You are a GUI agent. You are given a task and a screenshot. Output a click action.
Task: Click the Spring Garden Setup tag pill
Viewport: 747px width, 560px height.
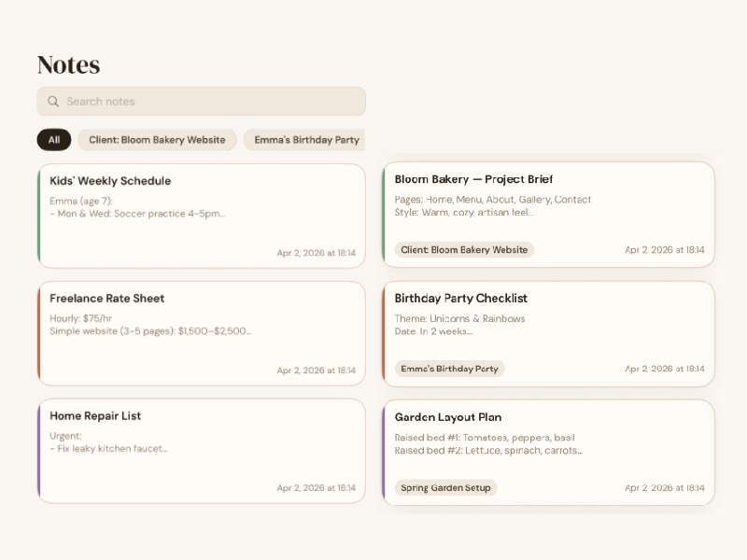(445, 487)
